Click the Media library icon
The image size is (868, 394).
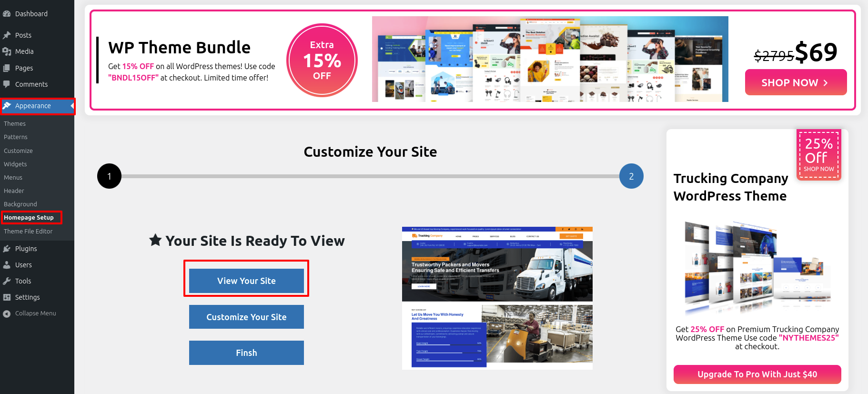[7, 51]
